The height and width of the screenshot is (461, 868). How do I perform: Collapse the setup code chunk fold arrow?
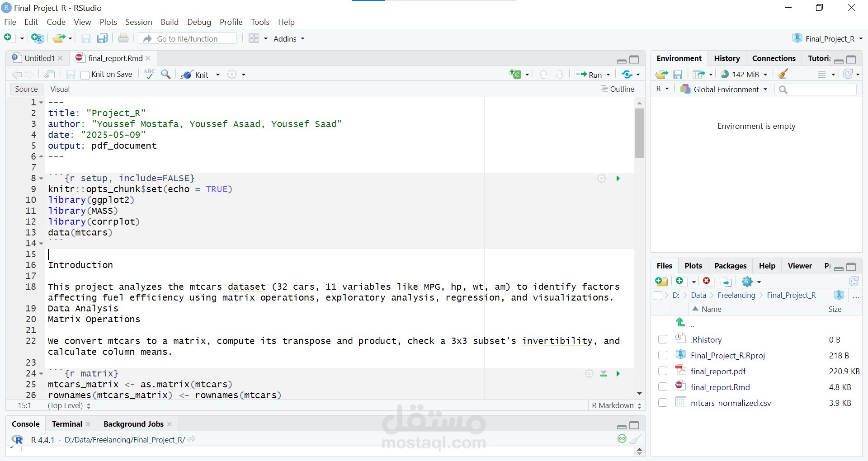pos(41,179)
